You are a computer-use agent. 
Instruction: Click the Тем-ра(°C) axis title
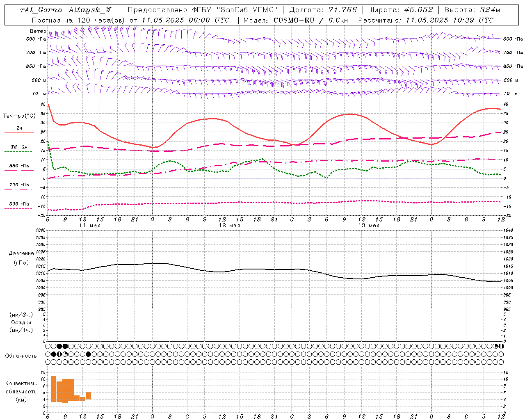tap(19, 116)
